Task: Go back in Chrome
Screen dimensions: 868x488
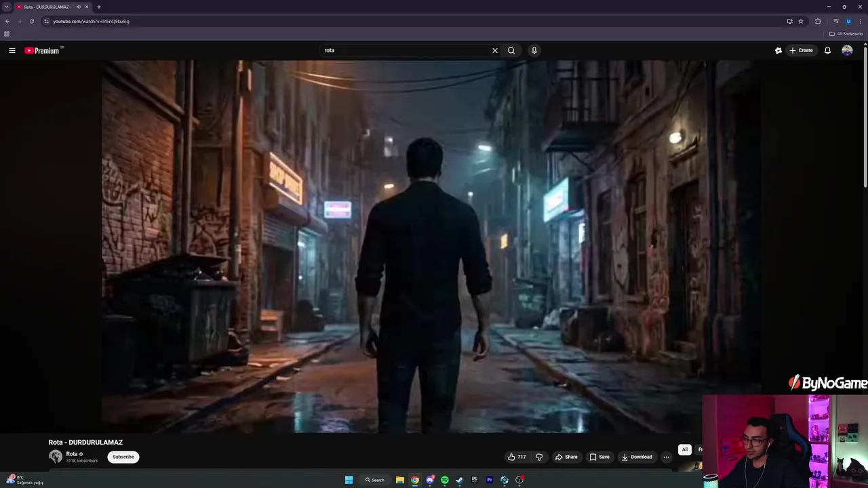Action: (x=7, y=21)
